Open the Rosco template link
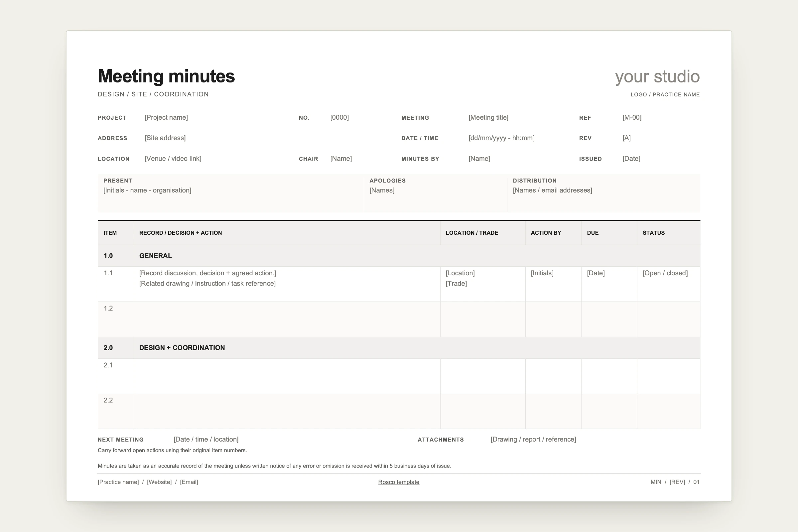 399,482
